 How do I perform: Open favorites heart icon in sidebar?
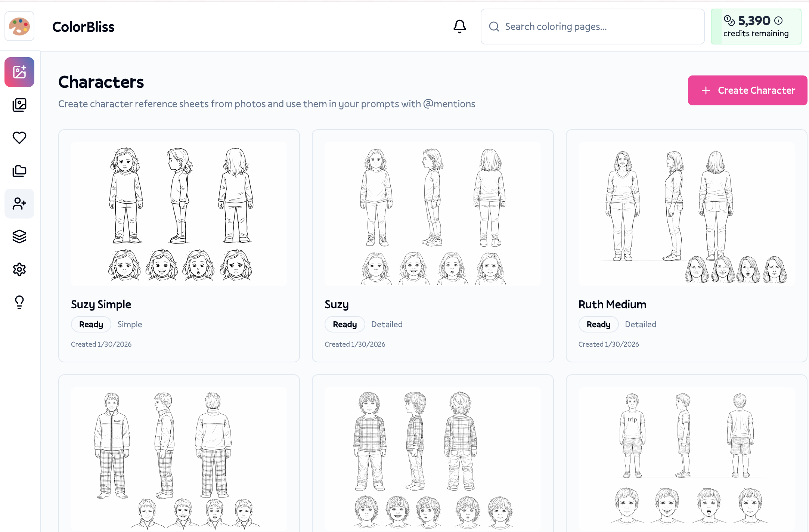point(19,138)
